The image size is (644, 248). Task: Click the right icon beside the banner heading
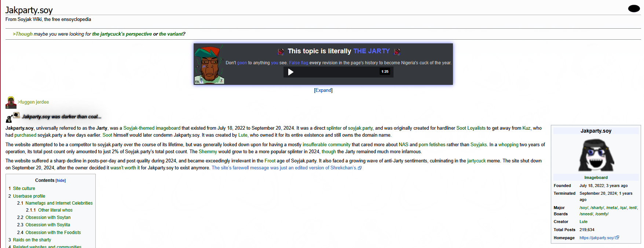coord(397,51)
